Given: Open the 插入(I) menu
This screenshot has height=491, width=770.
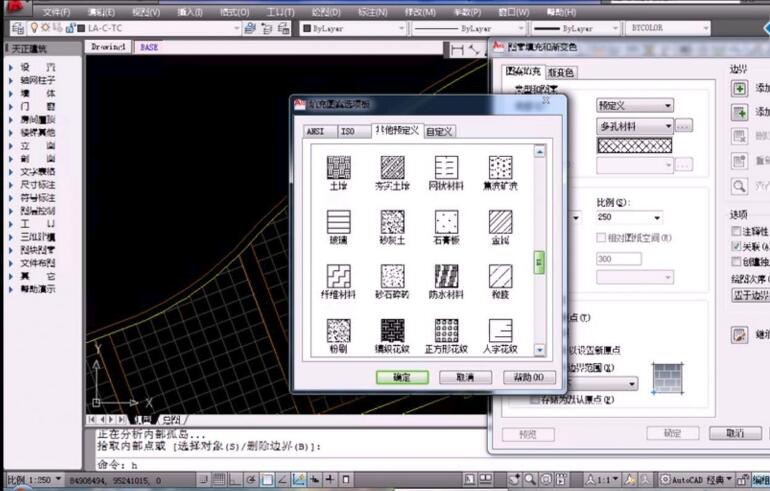Looking at the screenshot, I should point(188,12).
